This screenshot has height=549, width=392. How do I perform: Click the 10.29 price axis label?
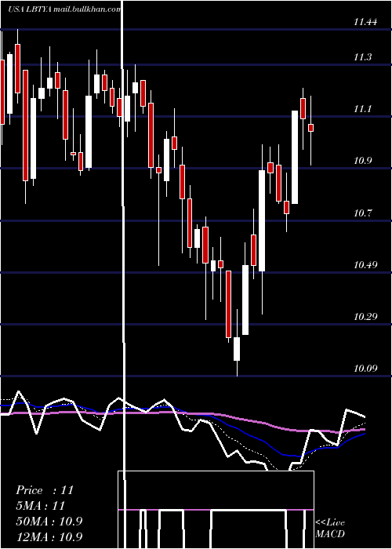pos(365,317)
